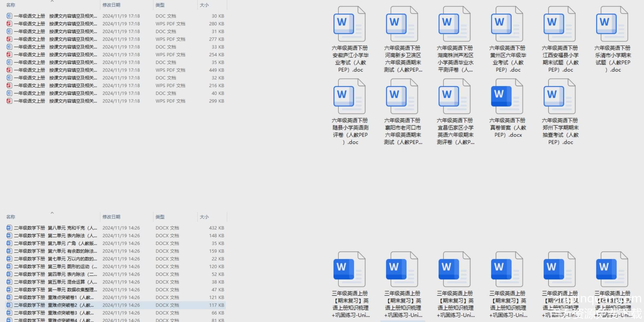Select the 乐清市小学期末试题 doc icon
Viewport: 644px width, 322px height.
[612, 24]
